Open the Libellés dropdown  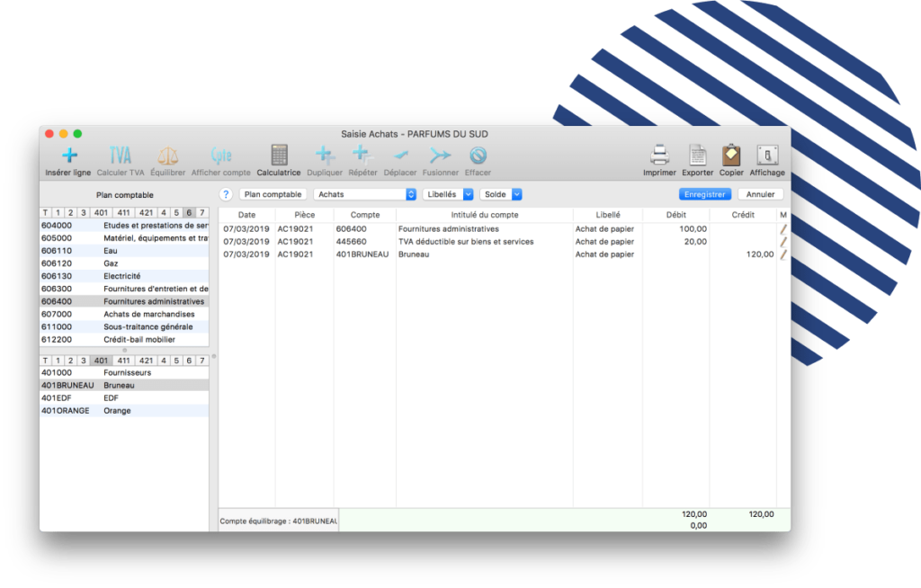click(x=447, y=193)
